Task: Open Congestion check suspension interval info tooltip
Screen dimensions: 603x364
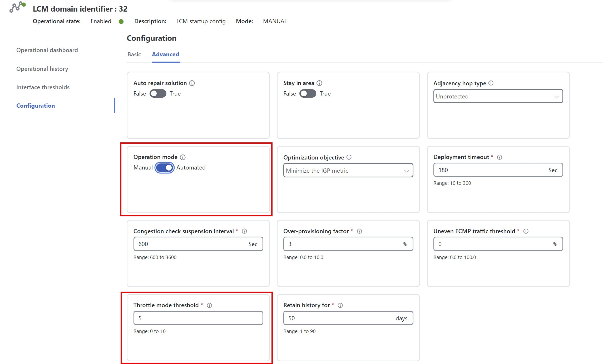Action: (x=245, y=231)
